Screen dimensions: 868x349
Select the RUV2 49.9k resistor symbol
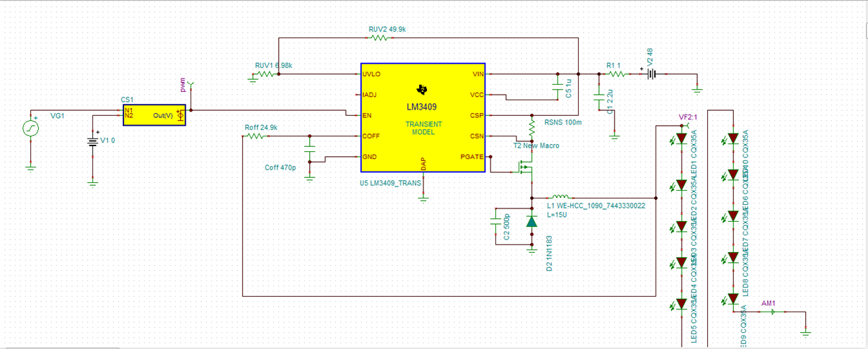[379, 38]
